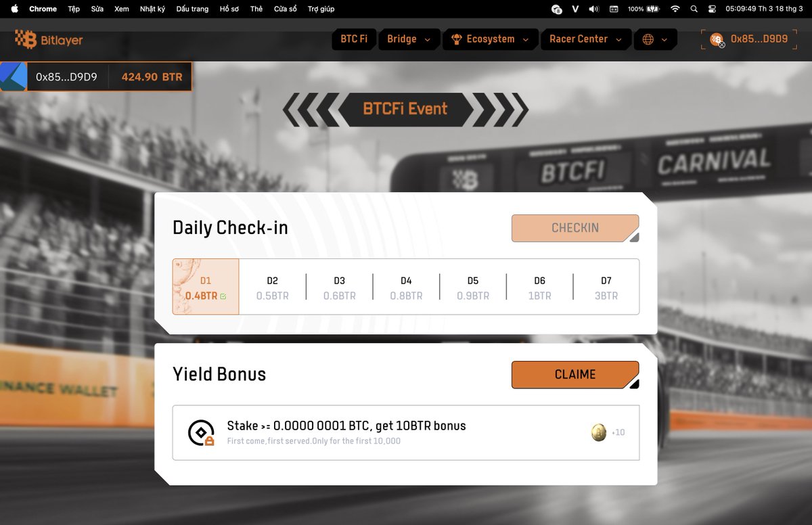
Task: Open Wi-Fi status in menu bar
Action: click(675, 9)
